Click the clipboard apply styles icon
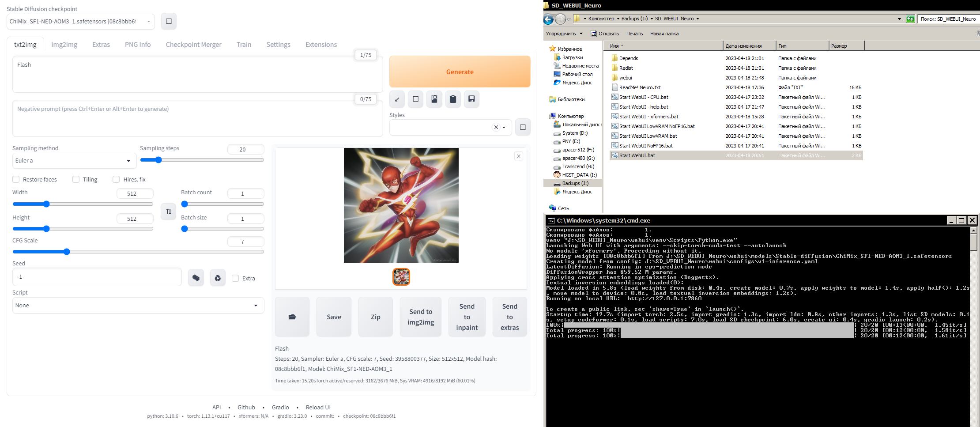Image resolution: width=980 pixels, height=427 pixels. pos(453,99)
